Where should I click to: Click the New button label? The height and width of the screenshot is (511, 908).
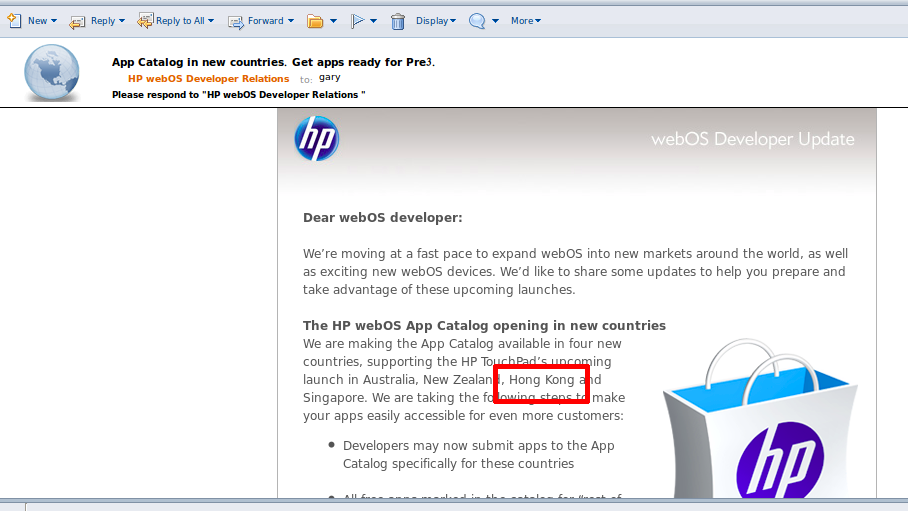pyautogui.click(x=38, y=21)
